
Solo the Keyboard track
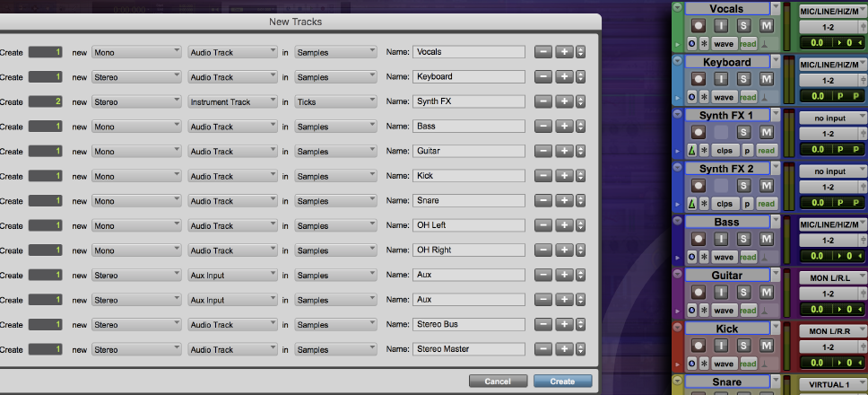[x=743, y=79]
